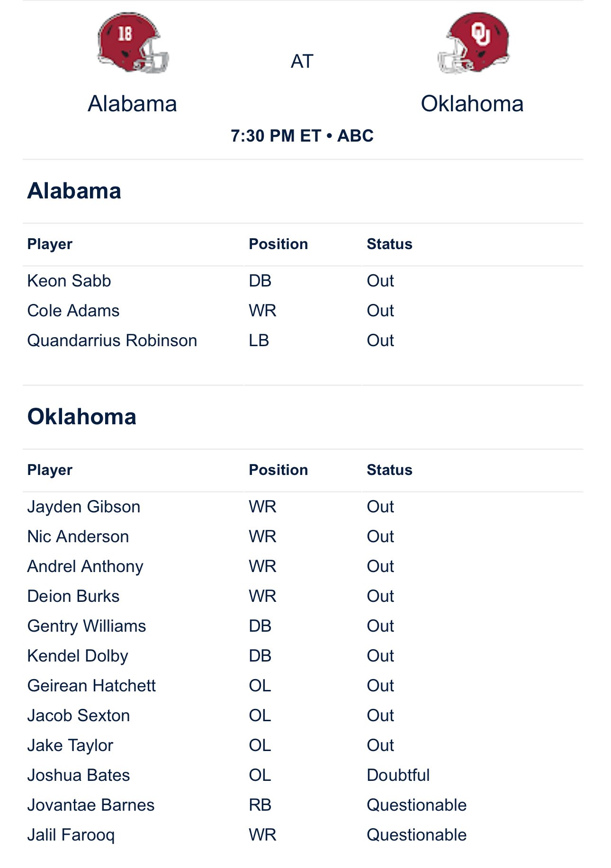Open the Oklahoma team name link
611x868 pixels.
tap(472, 104)
